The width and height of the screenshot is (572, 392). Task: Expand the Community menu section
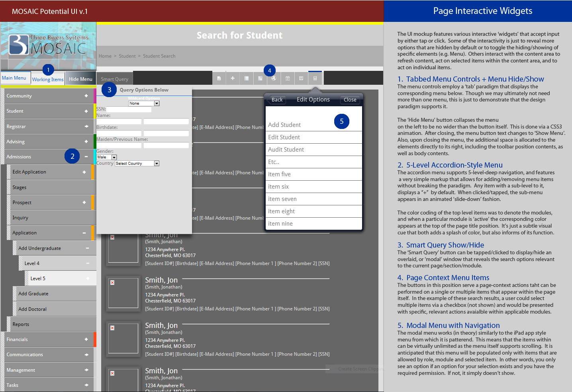[x=86, y=96]
